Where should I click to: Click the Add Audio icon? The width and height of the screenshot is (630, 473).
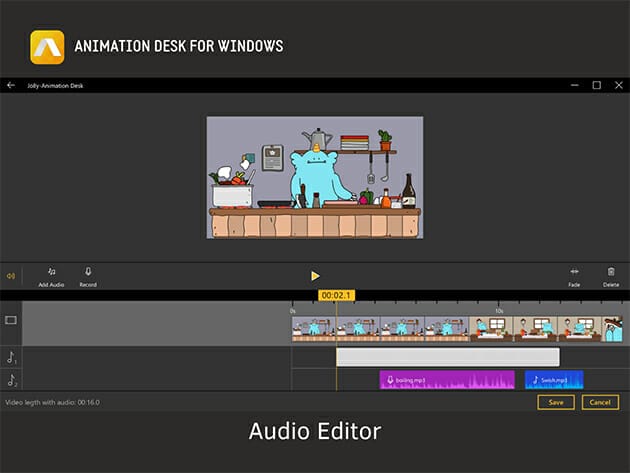[52, 271]
